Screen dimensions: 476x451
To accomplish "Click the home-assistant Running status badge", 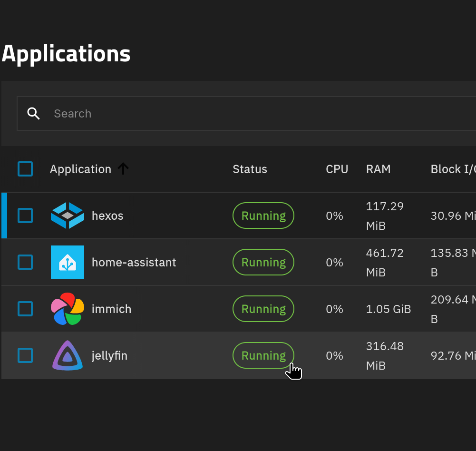I will pyautogui.click(x=263, y=262).
